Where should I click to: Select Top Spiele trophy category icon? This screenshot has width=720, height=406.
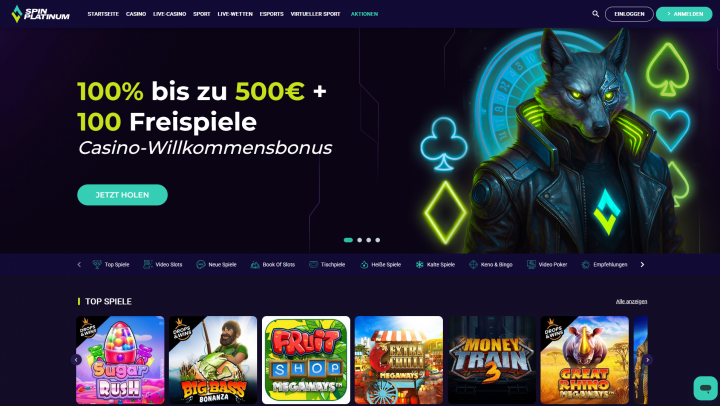point(97,265)
